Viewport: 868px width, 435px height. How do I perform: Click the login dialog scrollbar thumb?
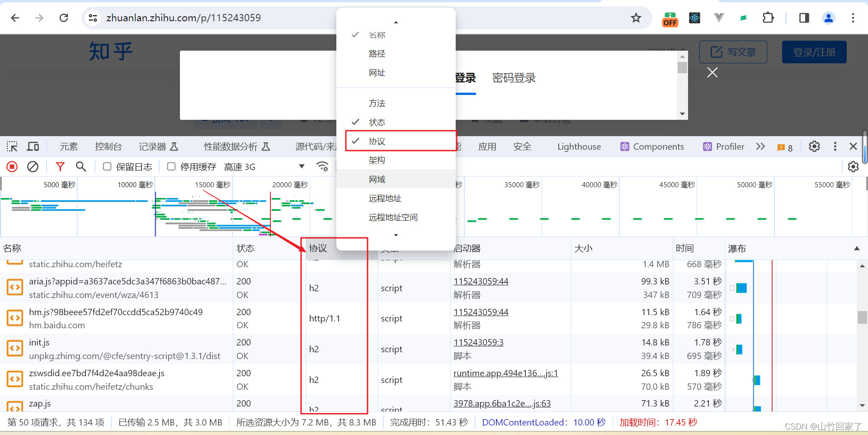coord(682,67)
